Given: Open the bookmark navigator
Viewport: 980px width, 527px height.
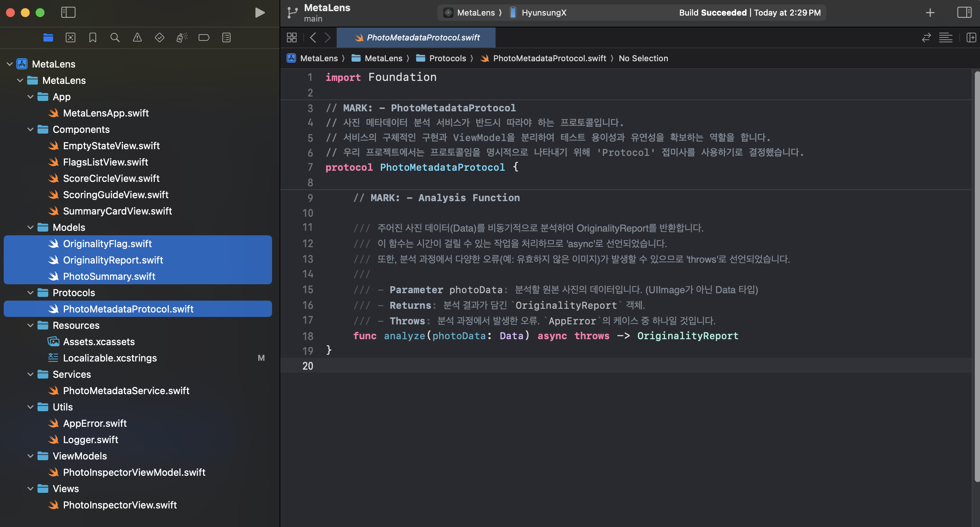Looking at the screenshot, I should 92,37.
